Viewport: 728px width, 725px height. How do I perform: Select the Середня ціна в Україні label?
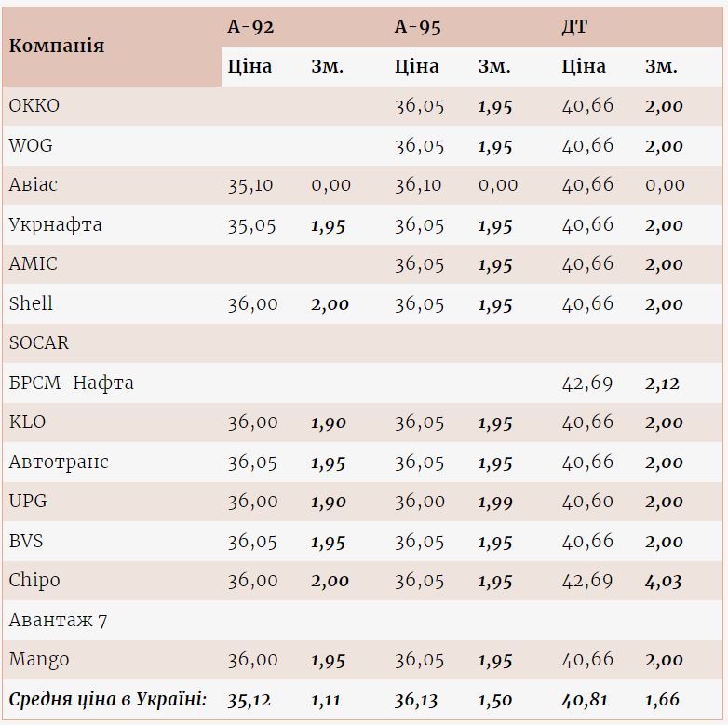(107, 700)
